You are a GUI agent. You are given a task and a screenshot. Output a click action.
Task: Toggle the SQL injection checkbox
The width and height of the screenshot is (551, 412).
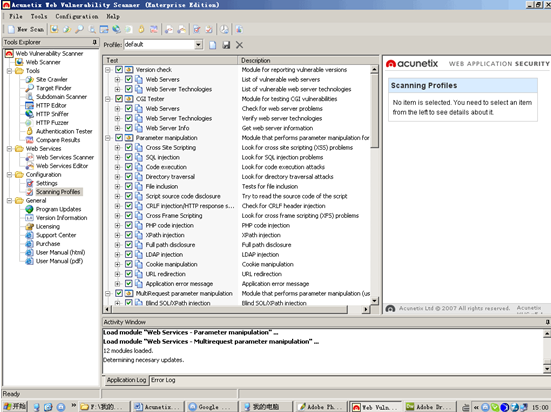(129, 157)
